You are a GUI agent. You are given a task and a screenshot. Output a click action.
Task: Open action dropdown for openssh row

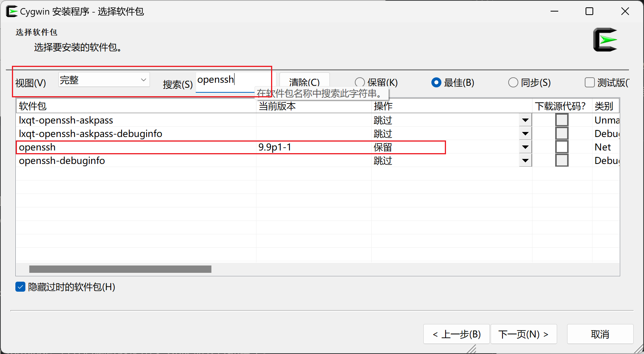point(525,147)
